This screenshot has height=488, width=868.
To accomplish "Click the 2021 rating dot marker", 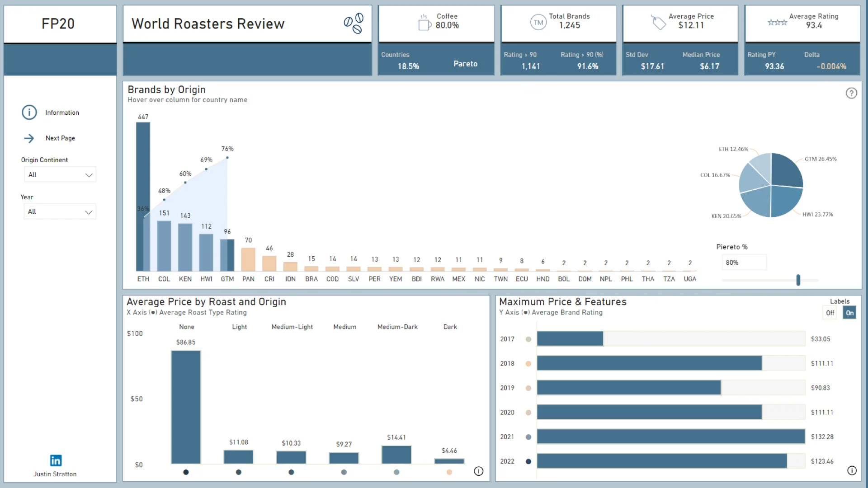I will 528,437.
